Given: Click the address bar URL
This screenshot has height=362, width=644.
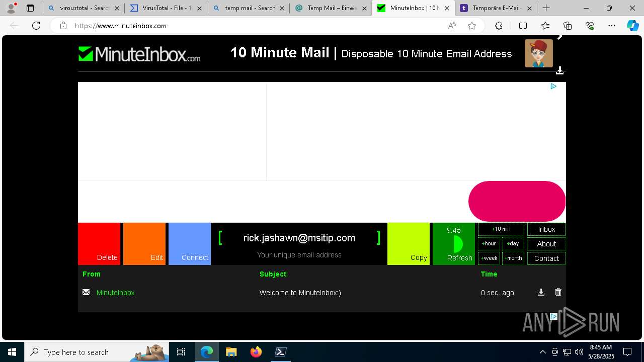Looking at the screenshot, I should pos(121,26).
